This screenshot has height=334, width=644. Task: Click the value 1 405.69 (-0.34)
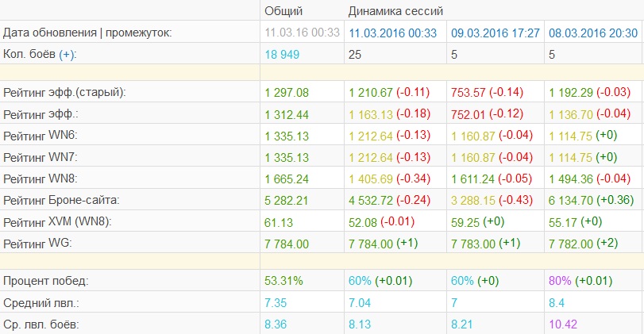[x=389, y=179]
